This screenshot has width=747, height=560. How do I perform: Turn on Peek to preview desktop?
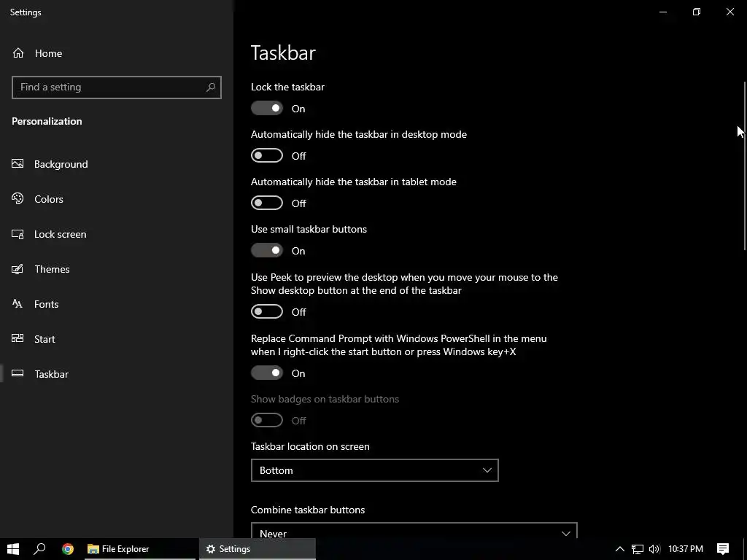click(x=267, y=312)
